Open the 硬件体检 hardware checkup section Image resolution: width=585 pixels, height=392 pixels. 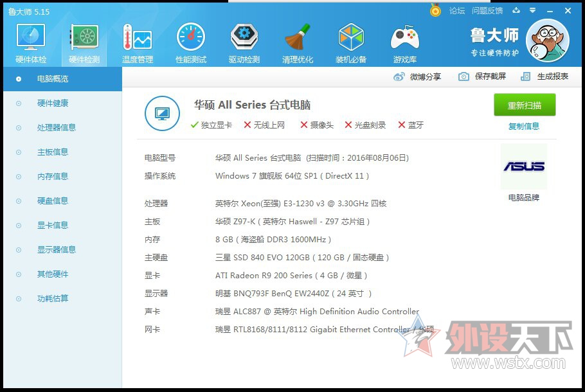(30, 43)
